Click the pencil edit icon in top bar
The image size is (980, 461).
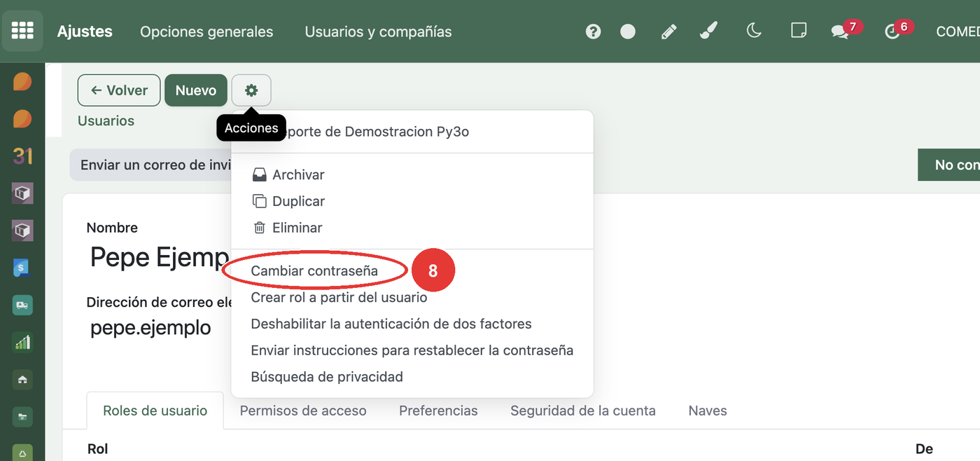click(x=668, y=32)
